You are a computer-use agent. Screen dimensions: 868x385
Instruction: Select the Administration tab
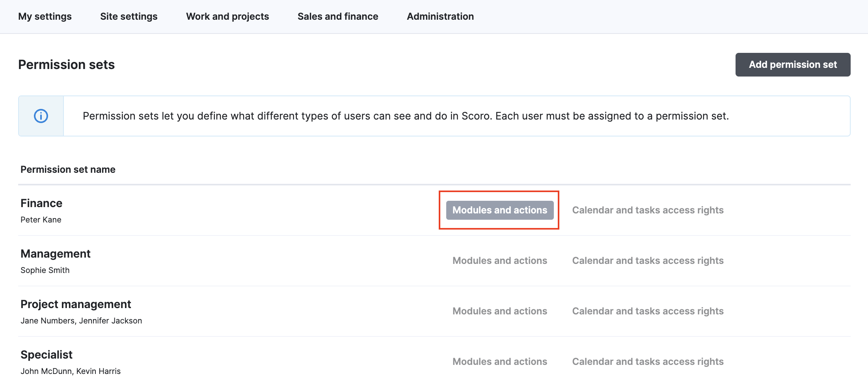click(440, 16)
